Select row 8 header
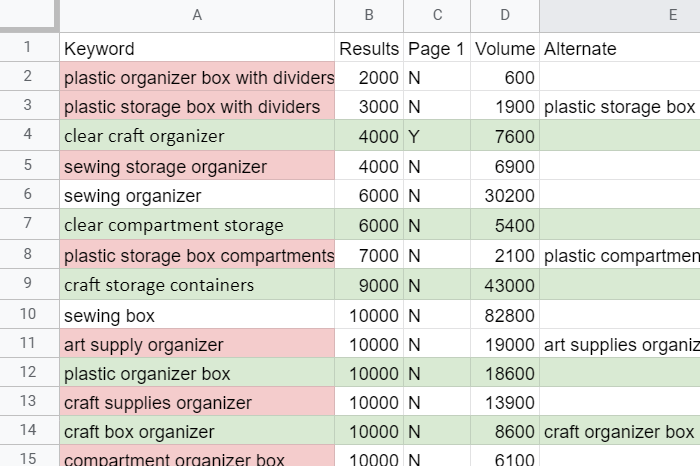 click(x=29, y=254)
